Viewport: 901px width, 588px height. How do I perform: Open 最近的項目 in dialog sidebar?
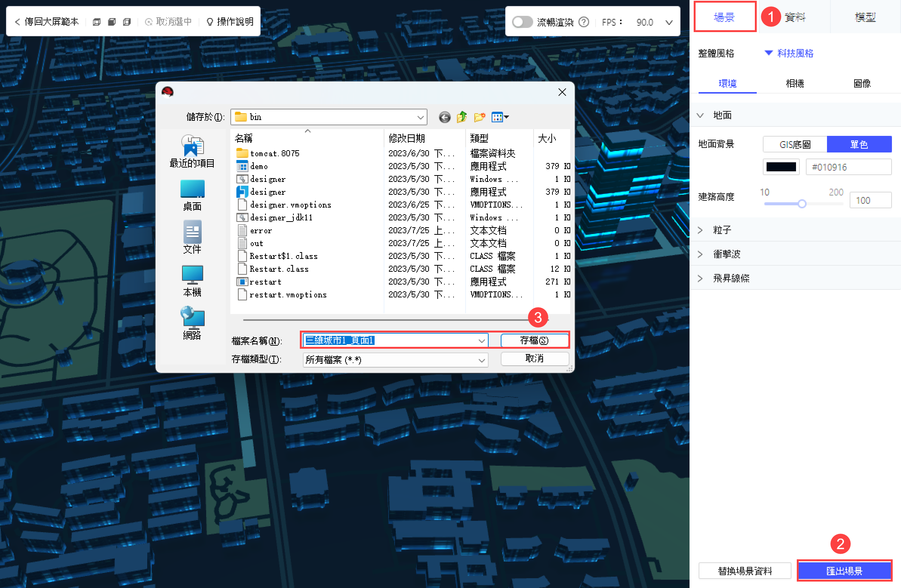pyautogui.click(x=192, y=152)
